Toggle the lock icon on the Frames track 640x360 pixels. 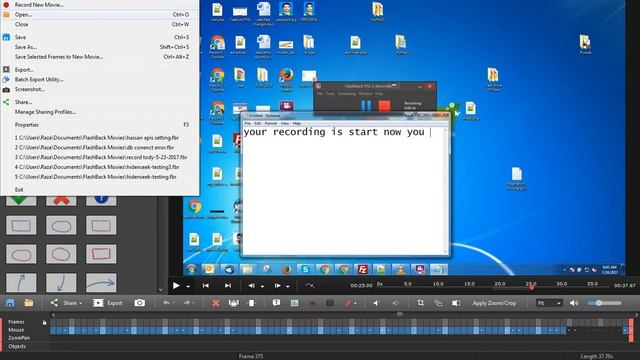click(x=44, y=322)
